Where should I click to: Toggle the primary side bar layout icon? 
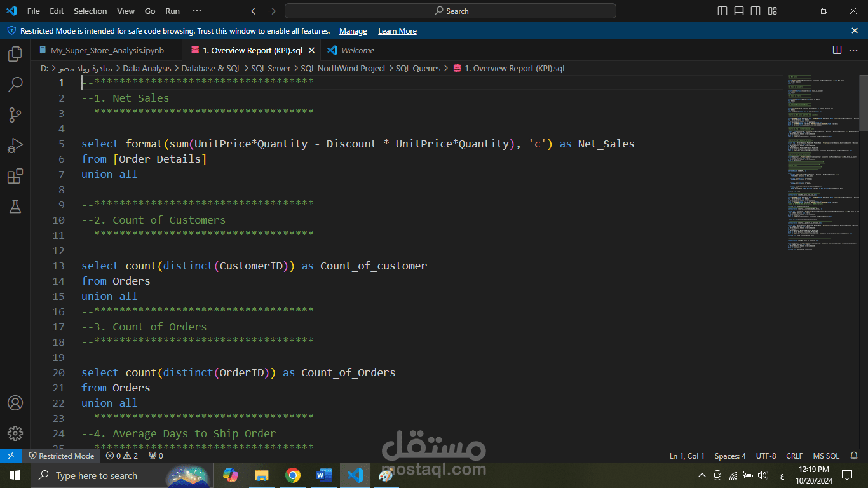click(x=722, y=11)
